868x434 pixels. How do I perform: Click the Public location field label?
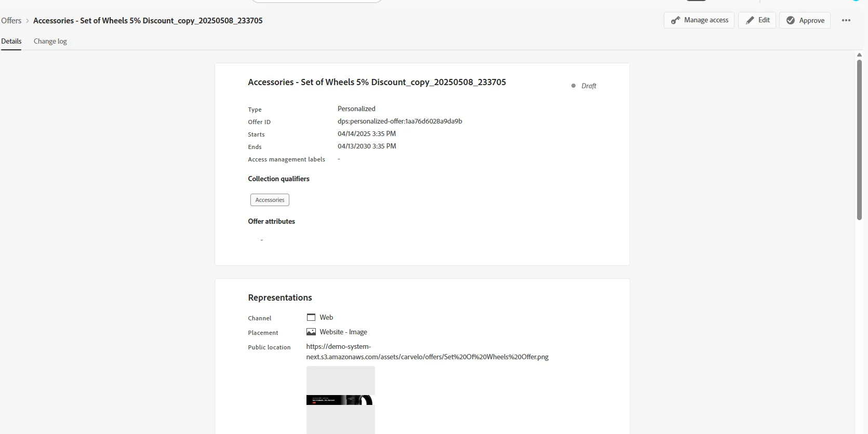coord(270,347)
